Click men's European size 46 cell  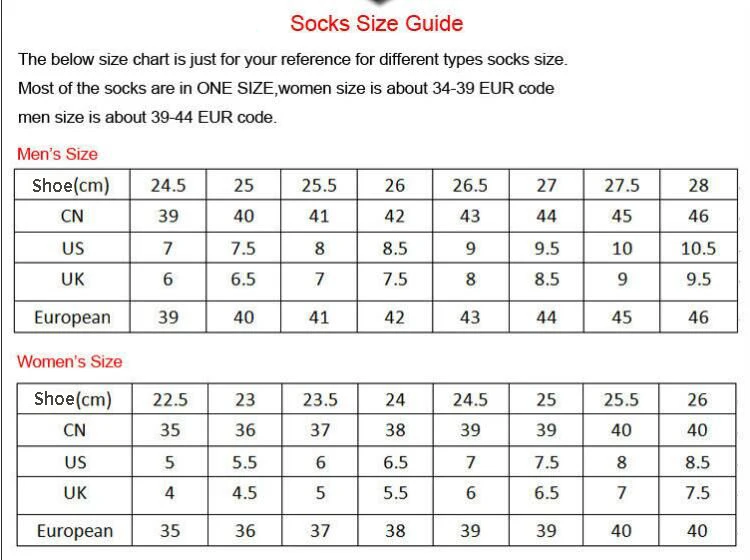click(698, 317)
